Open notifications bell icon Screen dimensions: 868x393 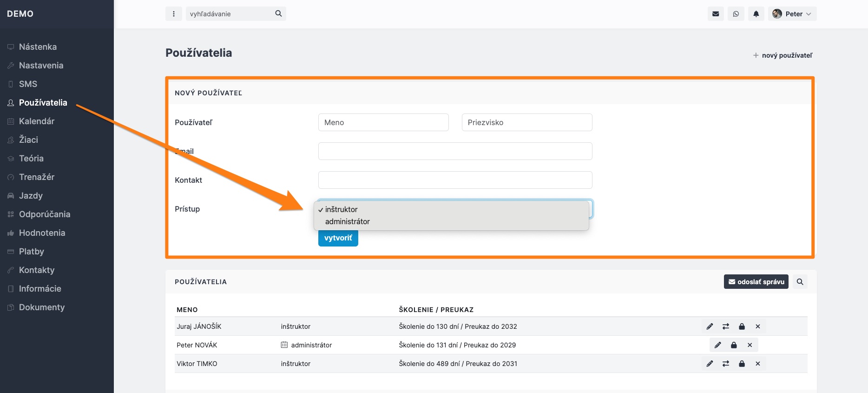(x=756, y=14)
